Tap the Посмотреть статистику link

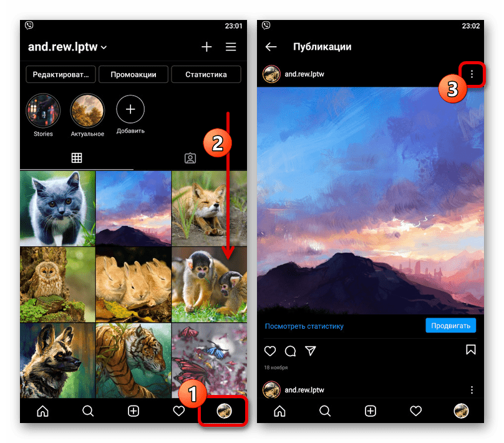pos(304,326)
